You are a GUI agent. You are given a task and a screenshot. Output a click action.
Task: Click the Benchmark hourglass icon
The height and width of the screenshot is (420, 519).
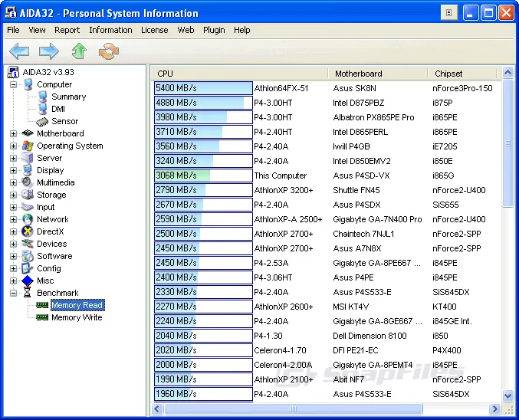point(28,293)
